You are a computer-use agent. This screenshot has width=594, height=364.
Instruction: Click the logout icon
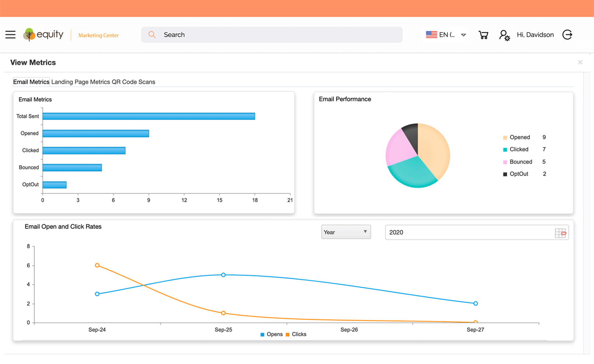(567, 35)
